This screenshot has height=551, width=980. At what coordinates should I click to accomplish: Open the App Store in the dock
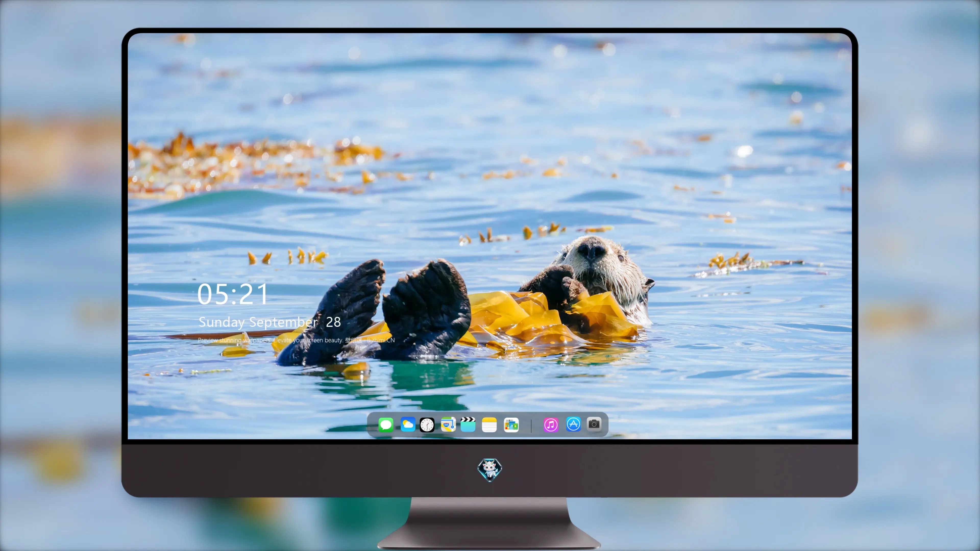pyautogui.click(x=573, y=424)
